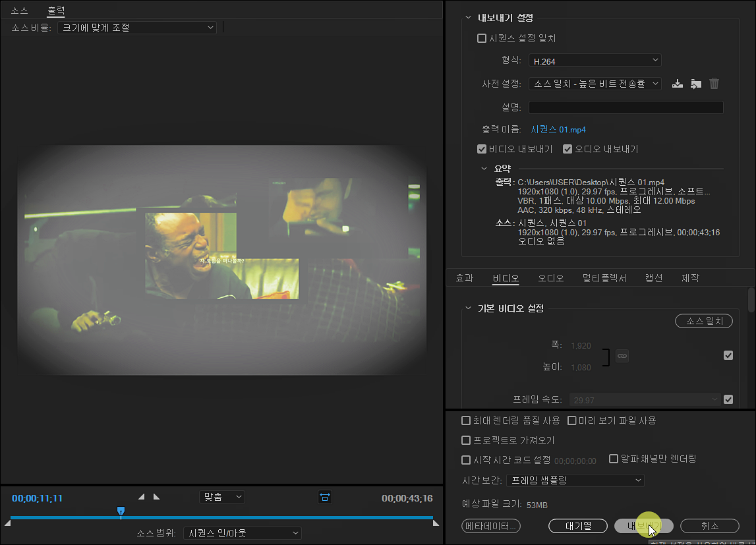756x545 pixels.
Task: Toggle the aspect ratio correction icon
Action: [325, 498]
